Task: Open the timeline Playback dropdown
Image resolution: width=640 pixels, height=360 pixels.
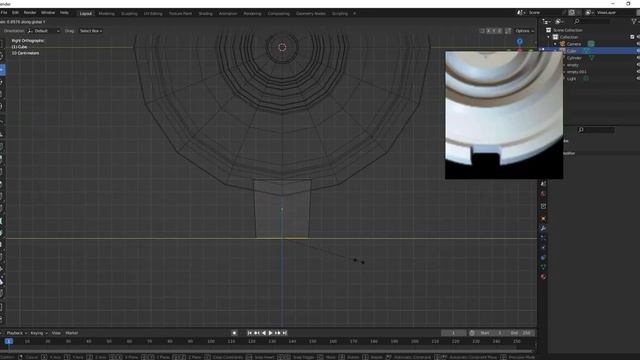Action: (x=16, y=333)
